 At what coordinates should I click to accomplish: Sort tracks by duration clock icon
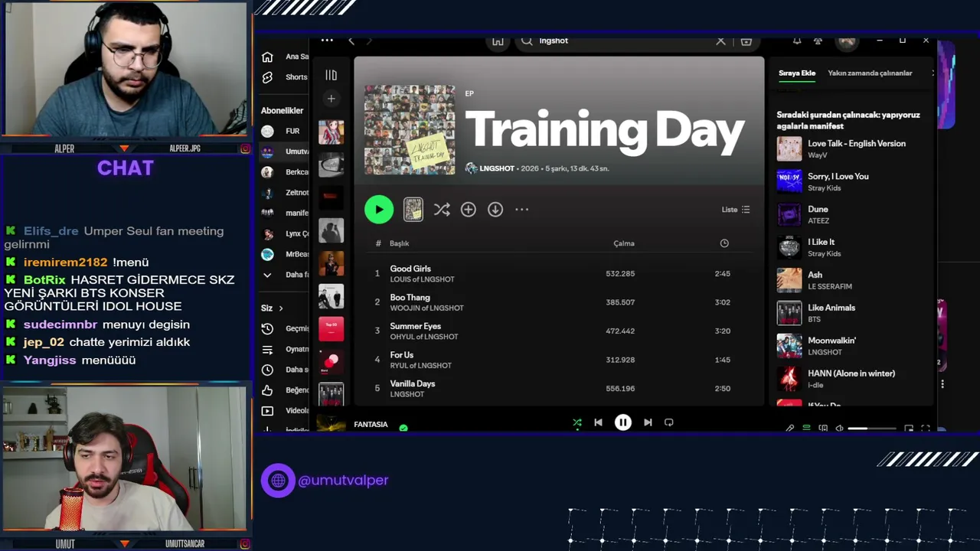click(x=724, y=243)
